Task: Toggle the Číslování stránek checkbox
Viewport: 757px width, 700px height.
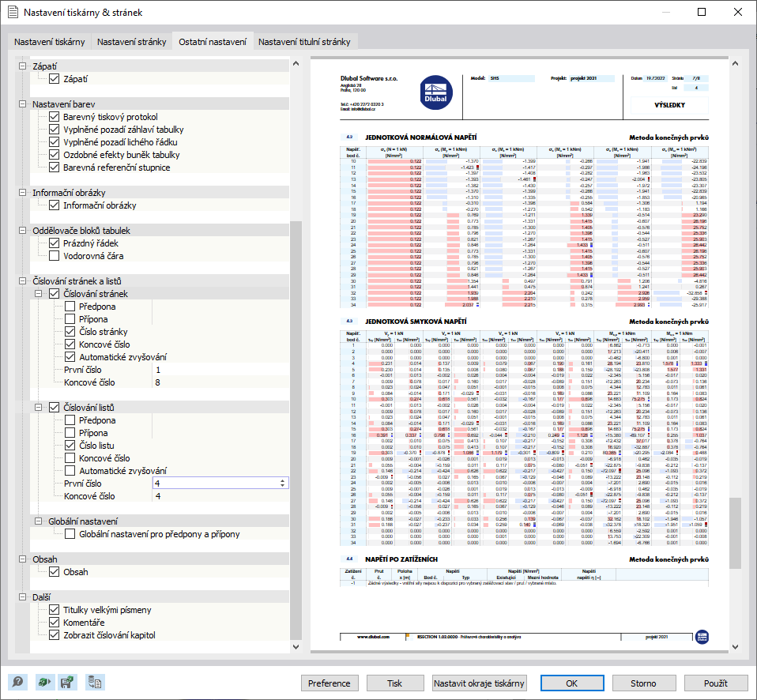Action: 54,294
